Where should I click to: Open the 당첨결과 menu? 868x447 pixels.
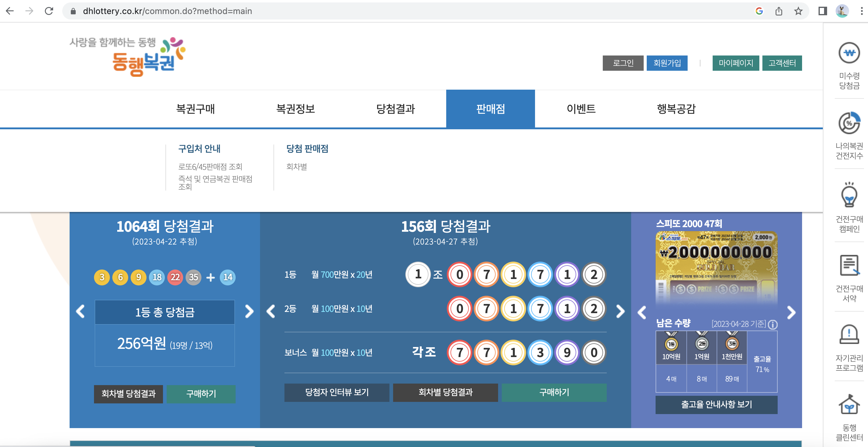coord(395,109)
